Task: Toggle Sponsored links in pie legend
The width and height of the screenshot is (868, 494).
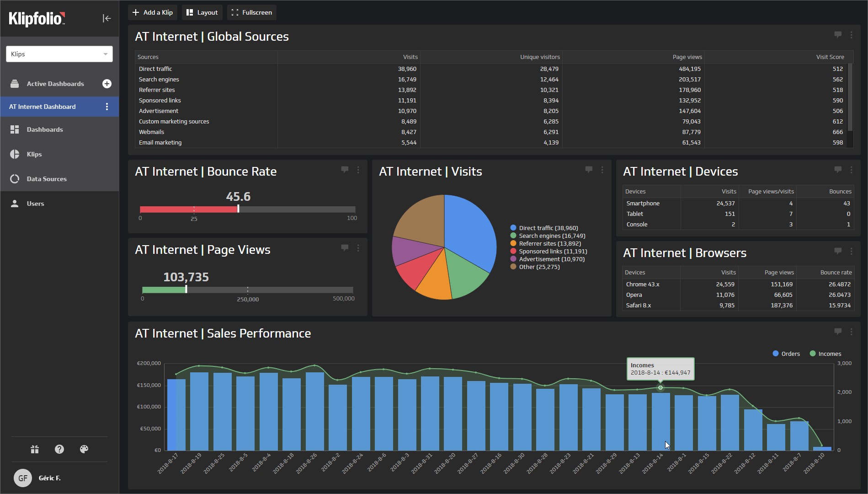Action: coord(548,251)
